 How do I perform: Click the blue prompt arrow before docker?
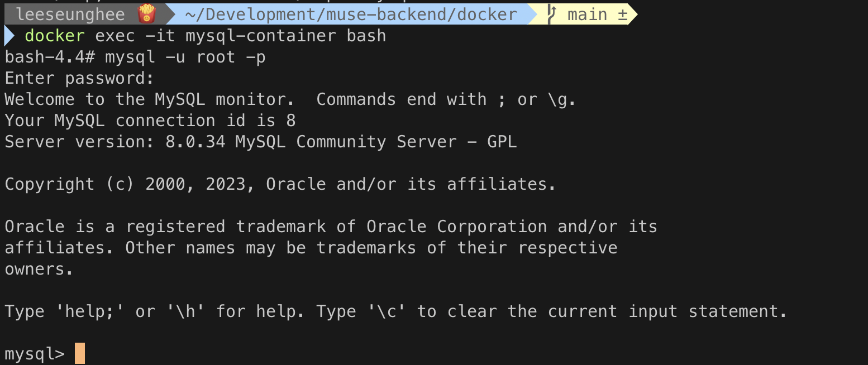9,36
